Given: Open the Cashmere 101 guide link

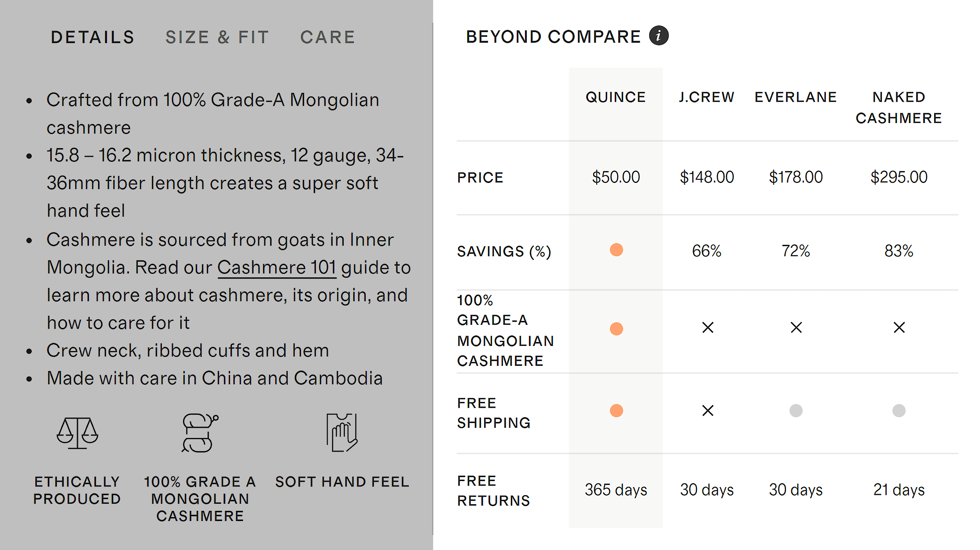Looking at the screenshot, I should pyautogui.click(x=277, y=268).
